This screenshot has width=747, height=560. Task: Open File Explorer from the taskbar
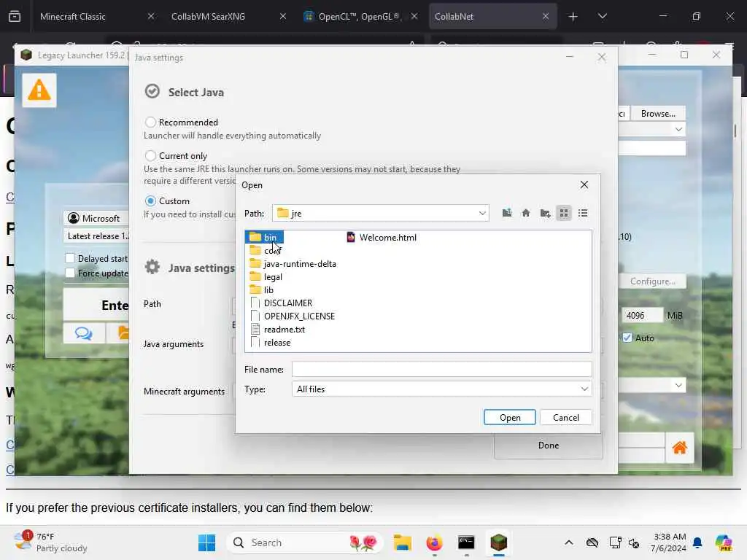pos(403,542)
